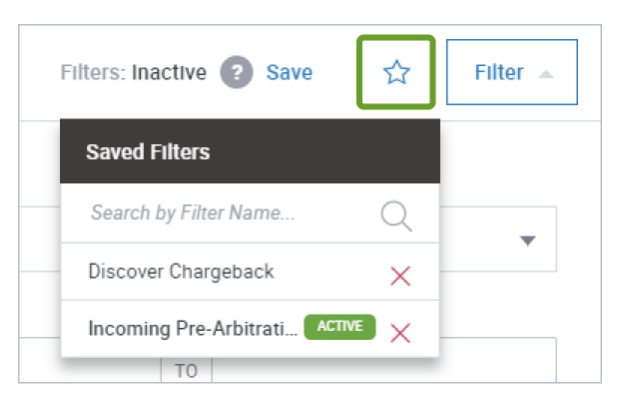Save the current filter settings

pyautogui.click(x=289, y=73)
